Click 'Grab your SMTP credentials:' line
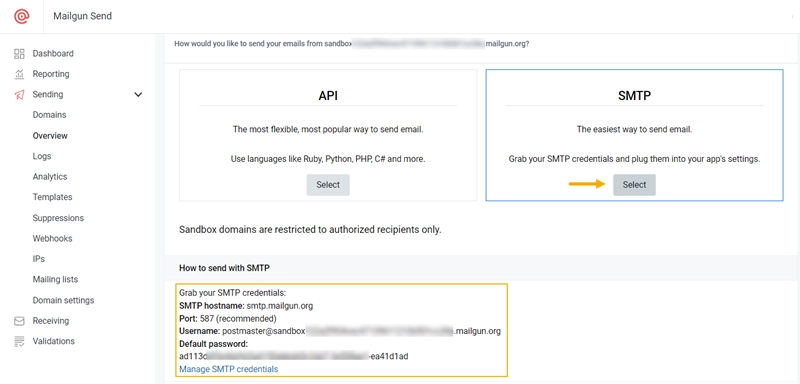Viewport: 800px width, 384px height. click(x=233, y=293)
